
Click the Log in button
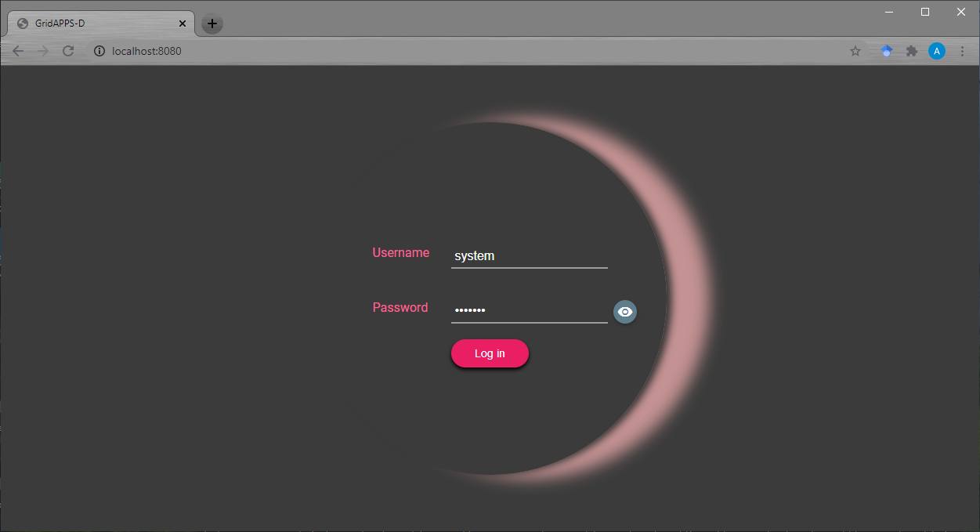[490, 353]
